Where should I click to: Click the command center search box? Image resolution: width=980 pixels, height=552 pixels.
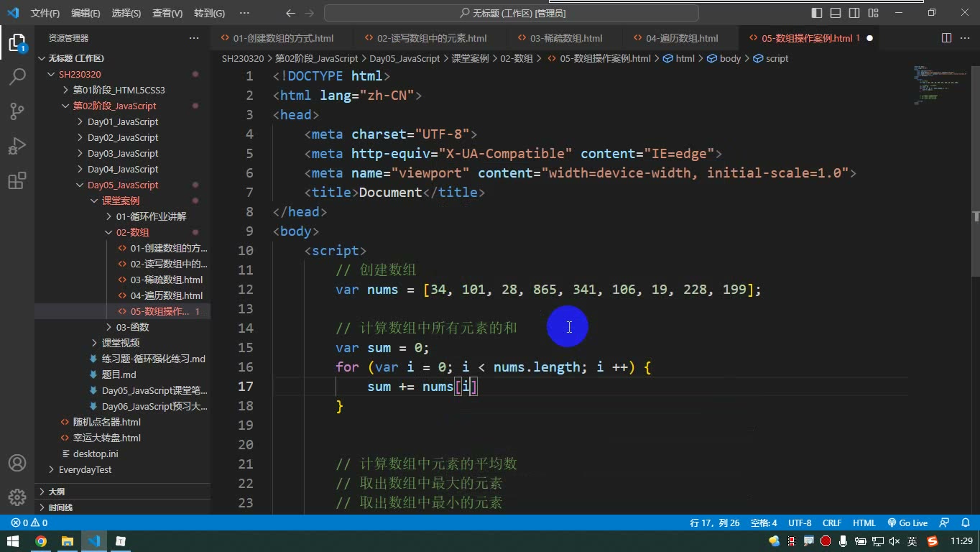pyautogui.click(x=512, y=13)
